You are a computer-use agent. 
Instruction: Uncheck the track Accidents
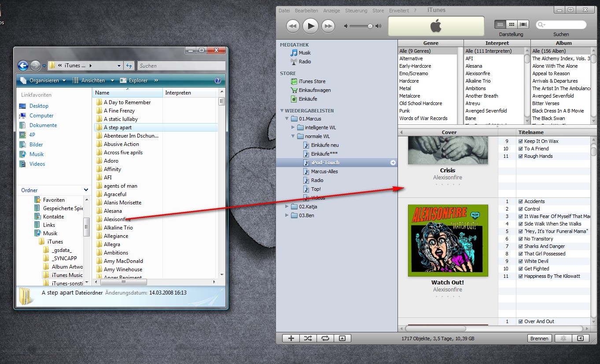pos(521,201)
